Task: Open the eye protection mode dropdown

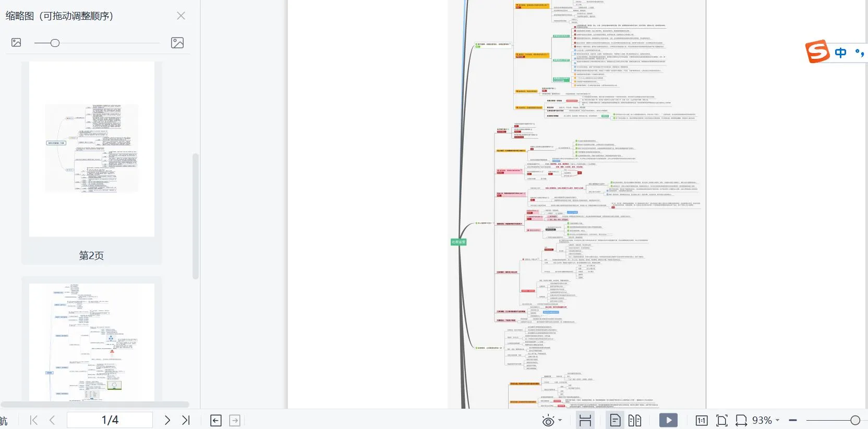Action: [x=560, y=420]
